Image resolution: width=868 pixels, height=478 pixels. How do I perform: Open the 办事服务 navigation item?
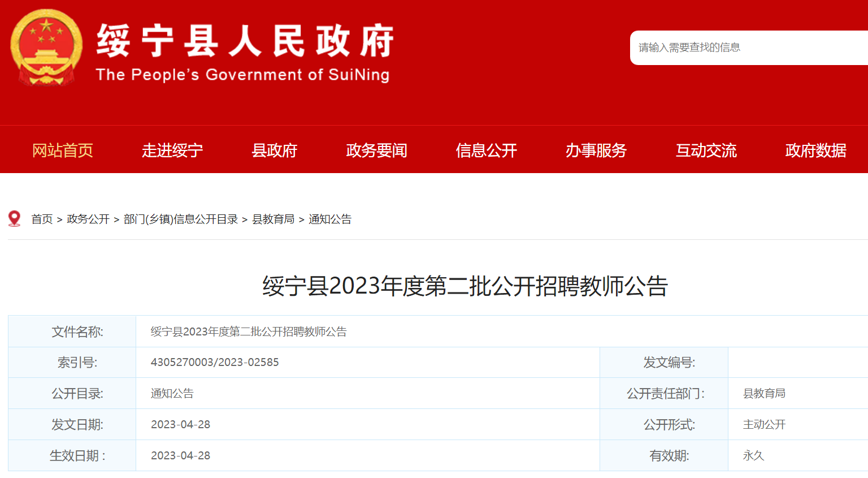(596, 150)
